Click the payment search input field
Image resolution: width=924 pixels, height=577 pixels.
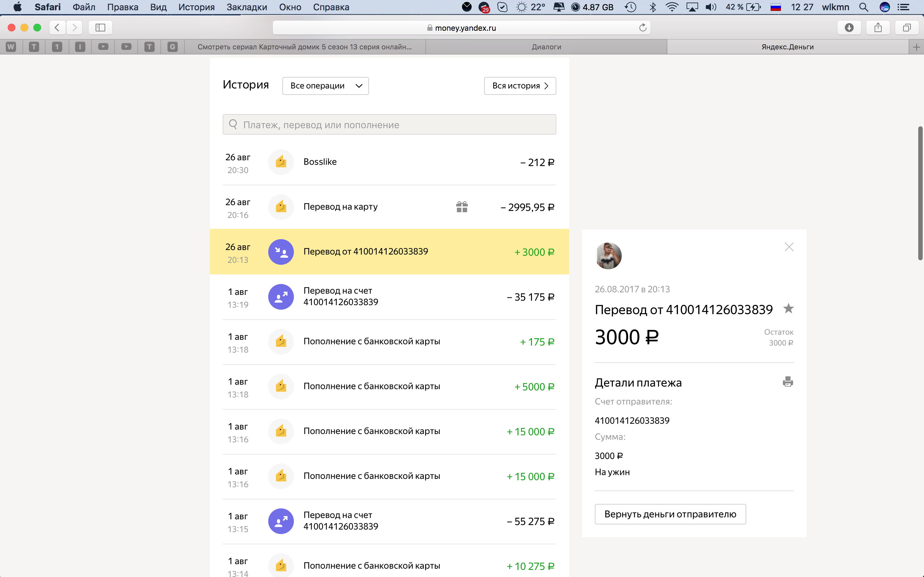tap(389, 125)
